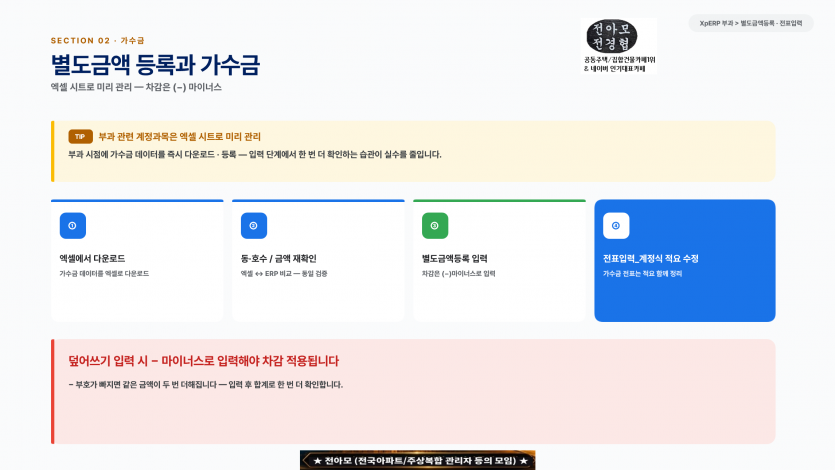Select the 별도금액등록 입력 card title
Viewport: 835px width, 470px height.
454,259
